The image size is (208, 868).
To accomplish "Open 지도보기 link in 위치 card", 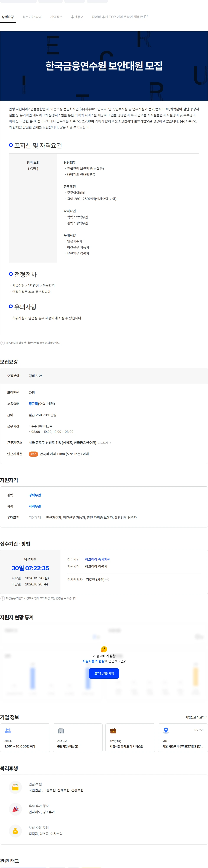I will (x=198, y=730).
